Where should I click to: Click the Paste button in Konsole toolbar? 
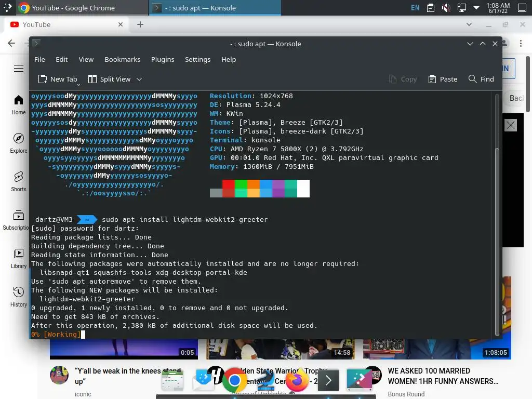[x=443, y=79]
